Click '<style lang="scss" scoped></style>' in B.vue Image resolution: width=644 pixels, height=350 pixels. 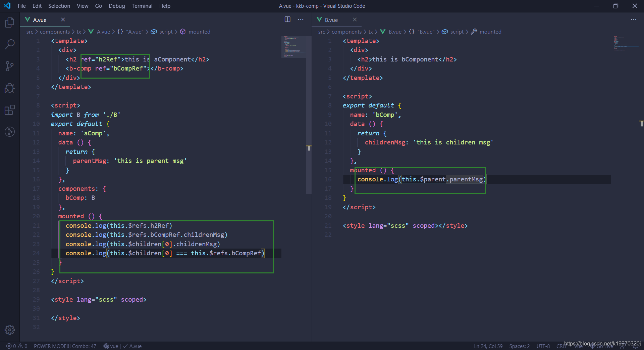pyautogui.click(x=405, y=226)
